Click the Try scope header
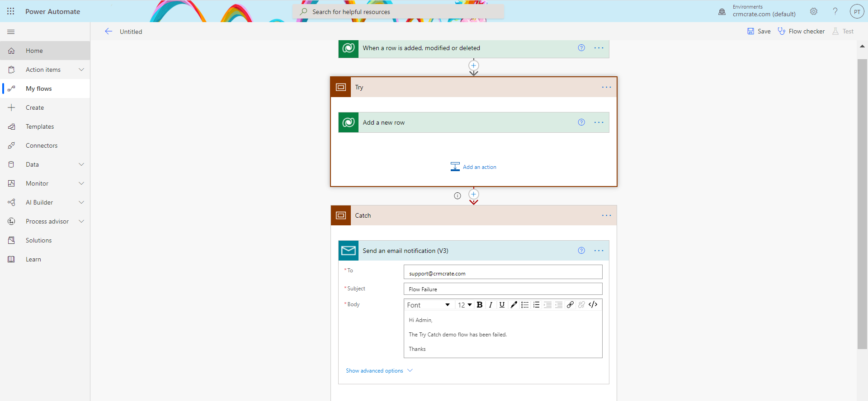Screen dimensions: 868x401 (x=473, y=87)
